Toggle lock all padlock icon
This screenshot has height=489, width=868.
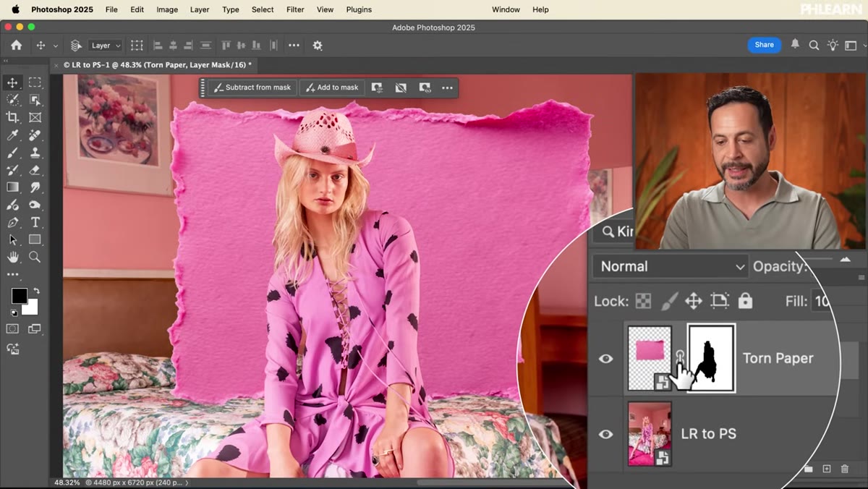click(x=745, y=301)
